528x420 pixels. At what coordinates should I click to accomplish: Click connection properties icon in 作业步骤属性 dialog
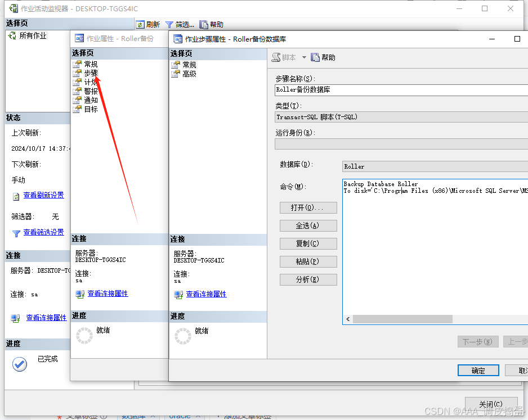(178, 295)
